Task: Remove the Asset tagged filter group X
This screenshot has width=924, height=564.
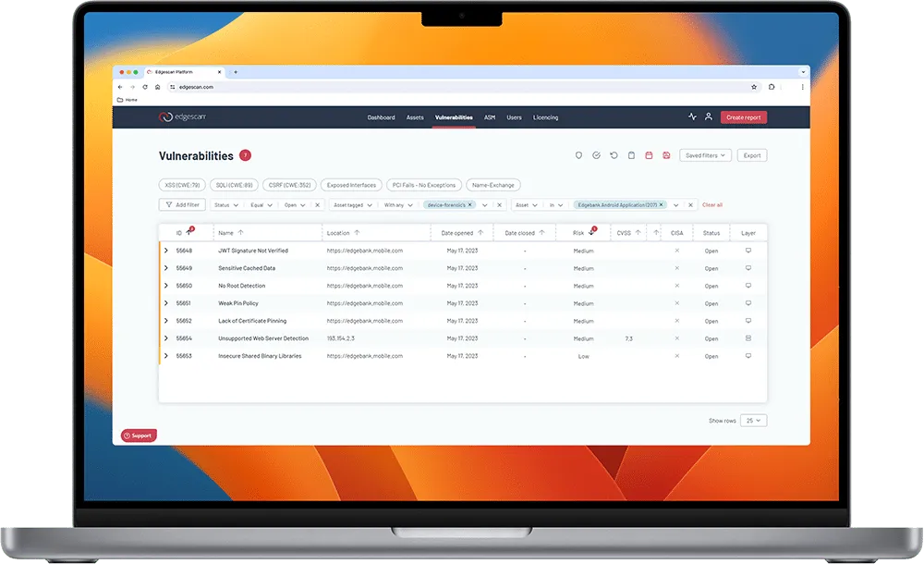Action: click(500, 205)
